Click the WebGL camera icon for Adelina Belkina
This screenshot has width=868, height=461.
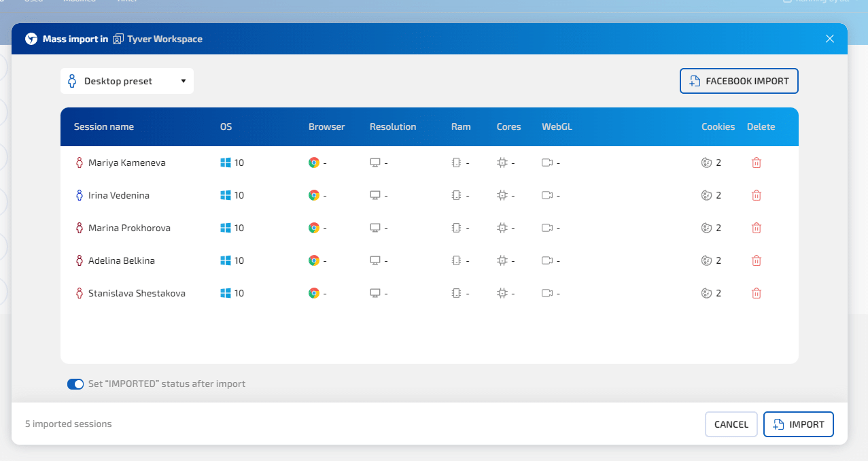tap(547, 260)
